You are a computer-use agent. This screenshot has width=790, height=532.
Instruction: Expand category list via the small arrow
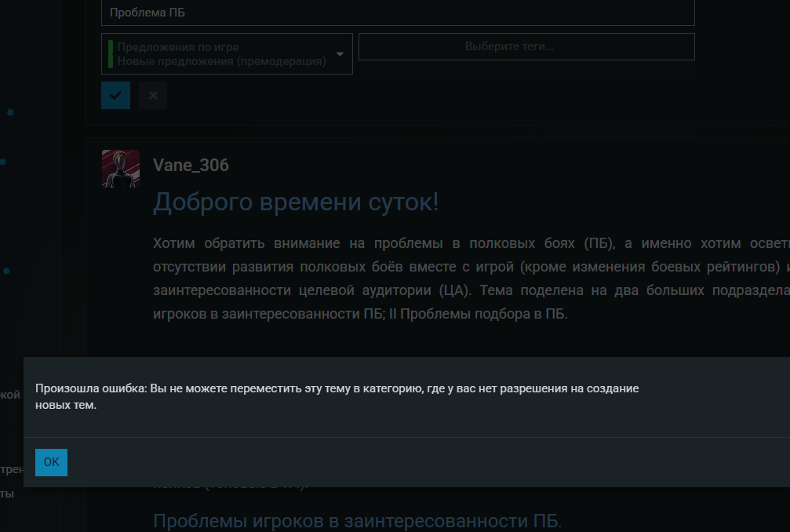[340, 54]
